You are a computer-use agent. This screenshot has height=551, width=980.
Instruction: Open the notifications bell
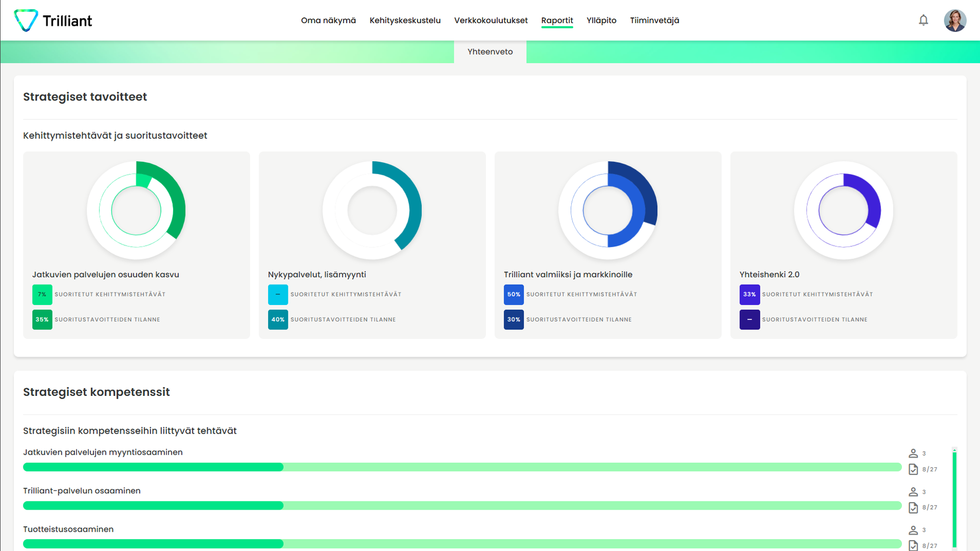click(923, 20)
